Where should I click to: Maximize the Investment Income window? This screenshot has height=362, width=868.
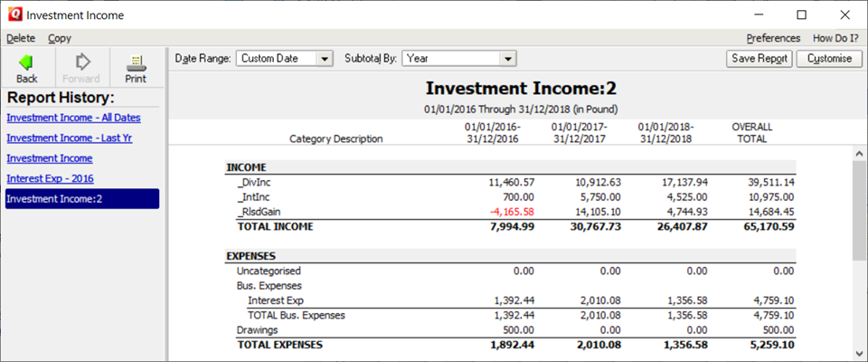(801, 14)
